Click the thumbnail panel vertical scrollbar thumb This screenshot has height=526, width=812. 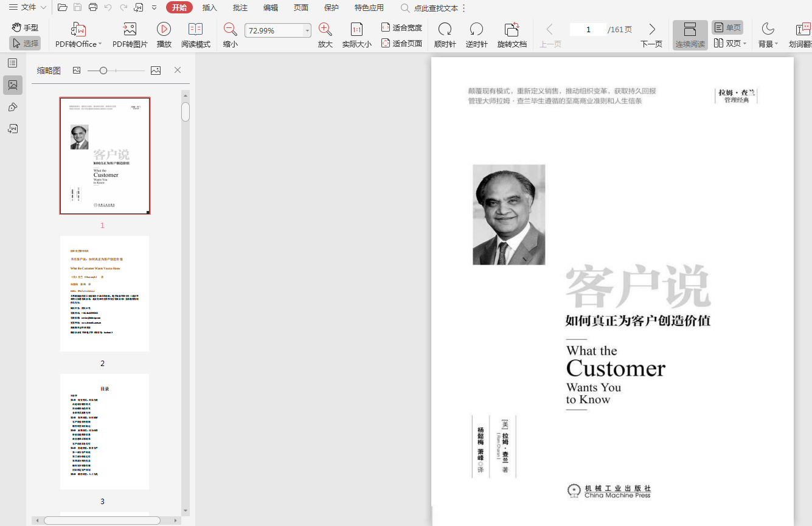pos(186,112)
